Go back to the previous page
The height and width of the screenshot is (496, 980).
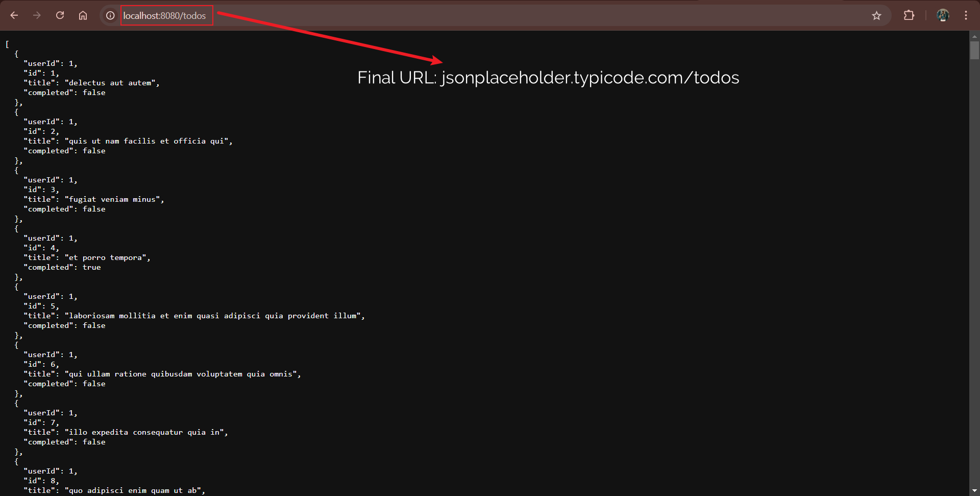click(14, 15)
